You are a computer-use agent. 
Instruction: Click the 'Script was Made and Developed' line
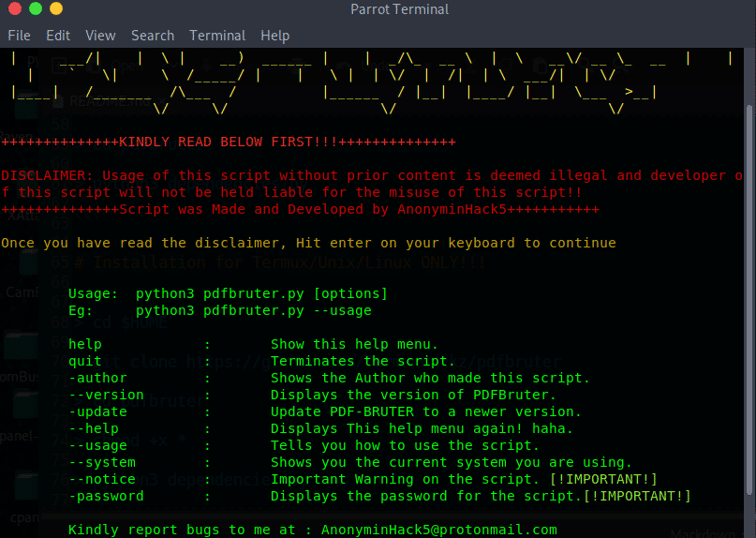[x=300, y=209]
